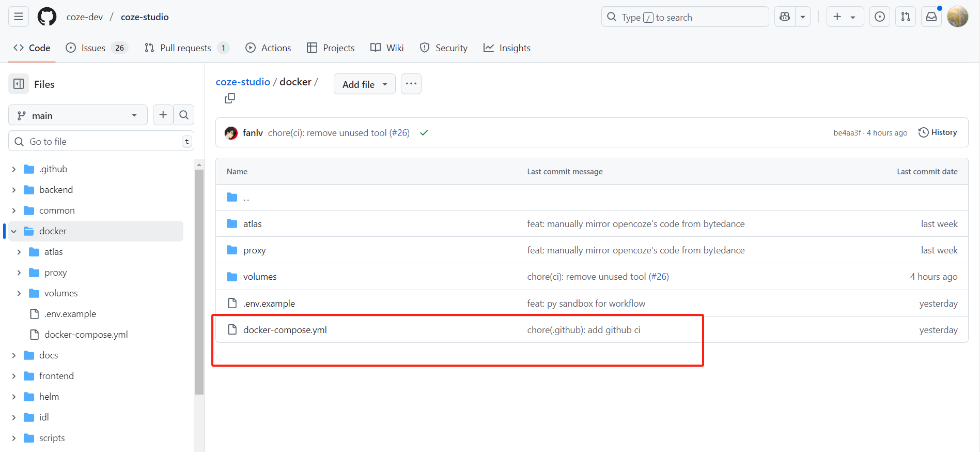The height and width of the screenshot is (452, 980).
Task: Collapse the Files side panel
Action: pyautogui.click(x=19, y=84)
